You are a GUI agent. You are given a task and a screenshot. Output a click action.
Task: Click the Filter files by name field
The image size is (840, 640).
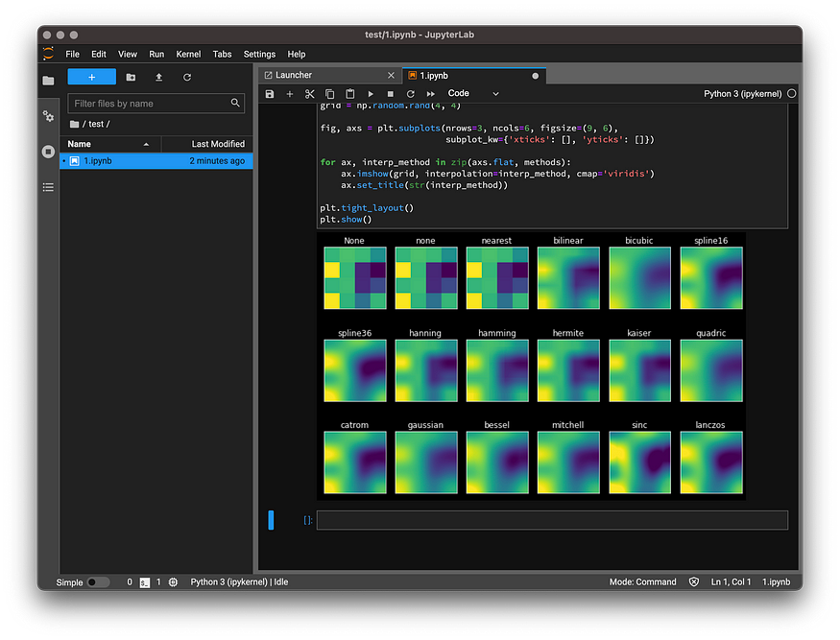click(156, 104)
